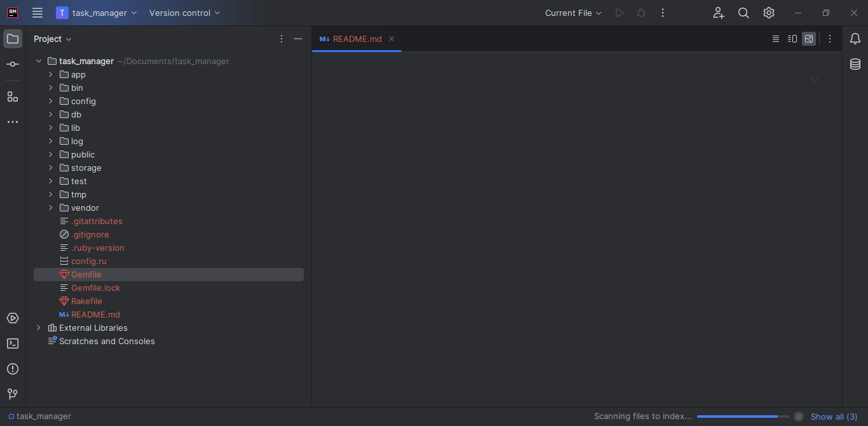Viewport: 868px width, 426px height.
Task: Switch to editor and preview view
Action: click(x=792, y=39)
